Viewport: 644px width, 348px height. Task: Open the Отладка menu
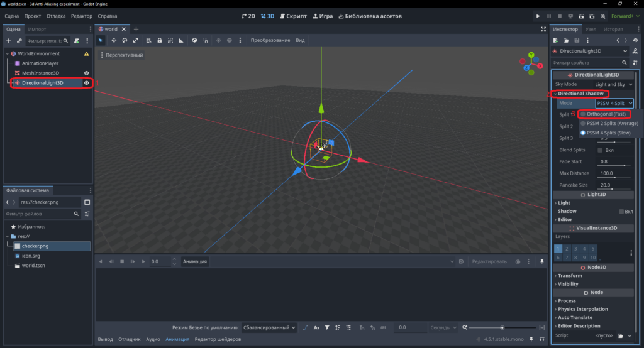tap(56, 16)
